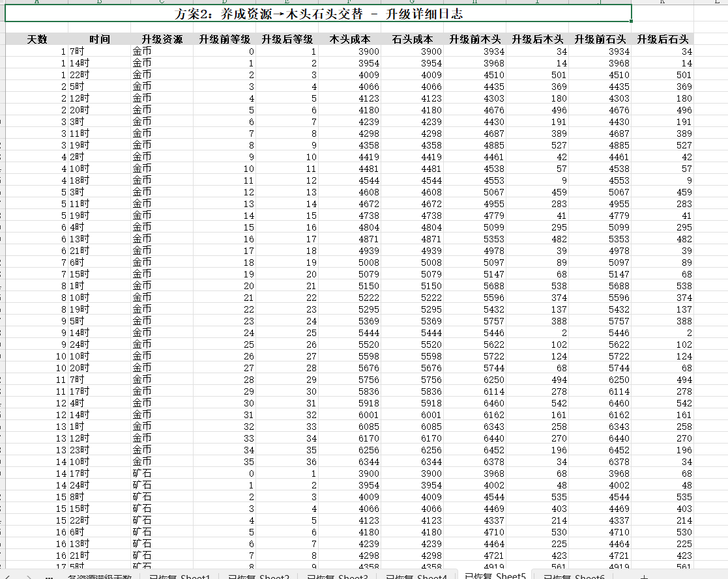Select the 升级后木头 header cell

[x=537, y=40]
